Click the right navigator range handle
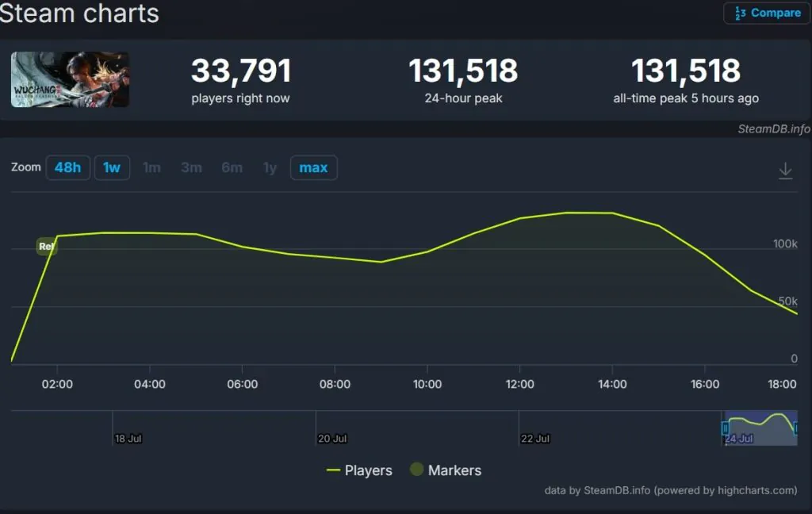 [x=796, y=428]
